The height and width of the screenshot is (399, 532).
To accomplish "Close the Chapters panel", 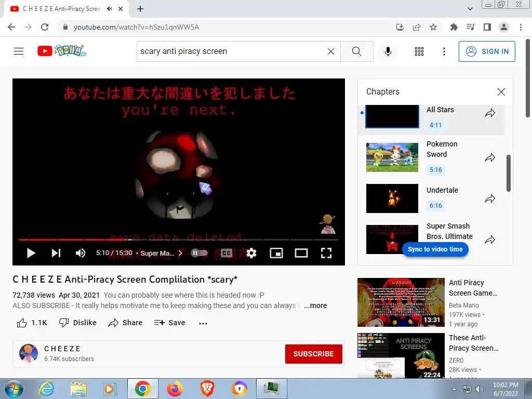I will coord(501,92).
